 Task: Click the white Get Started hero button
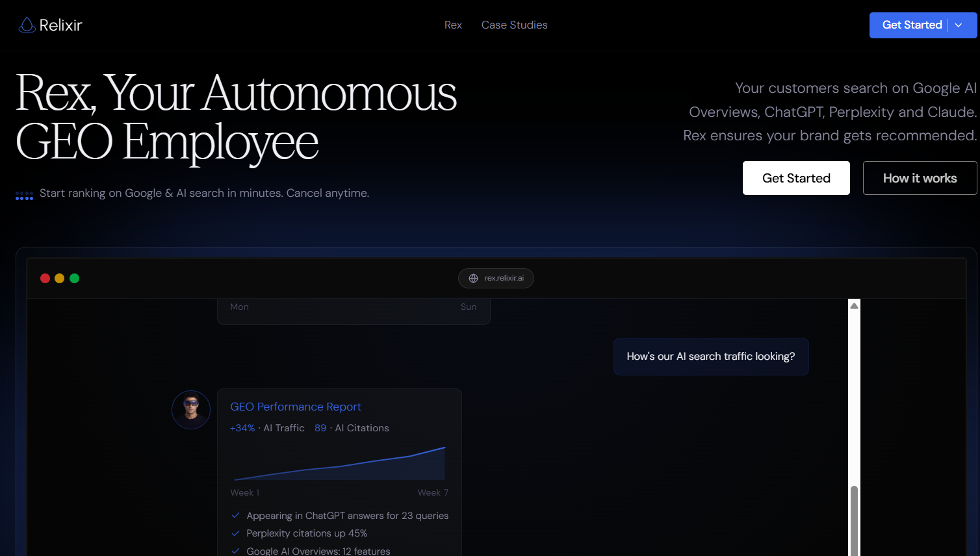click(796, 178)
